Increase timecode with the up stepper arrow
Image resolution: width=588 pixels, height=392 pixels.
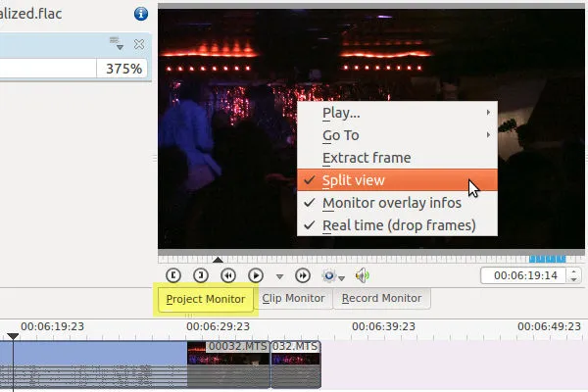point(574,272)
